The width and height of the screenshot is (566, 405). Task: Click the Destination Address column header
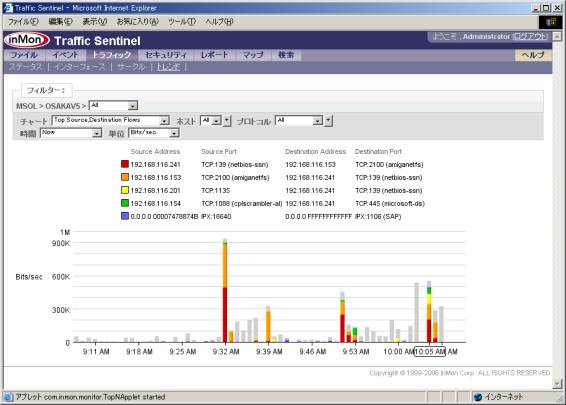[315, 152]
